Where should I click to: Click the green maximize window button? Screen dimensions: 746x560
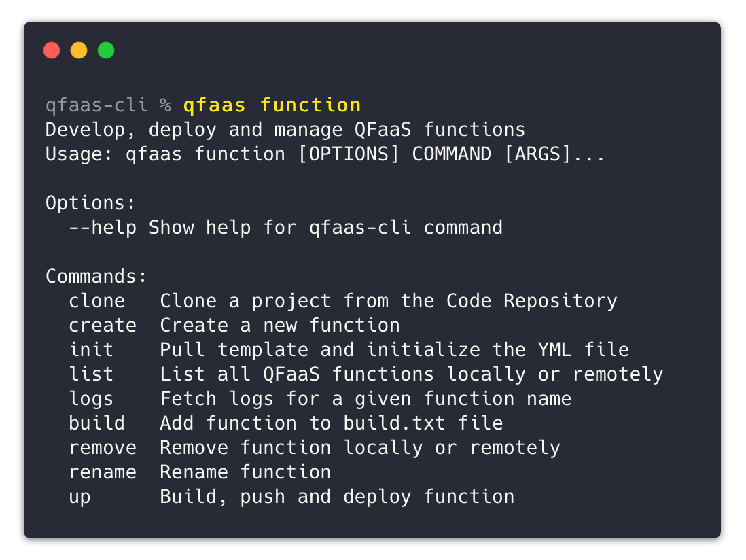[x=106, y=50]
